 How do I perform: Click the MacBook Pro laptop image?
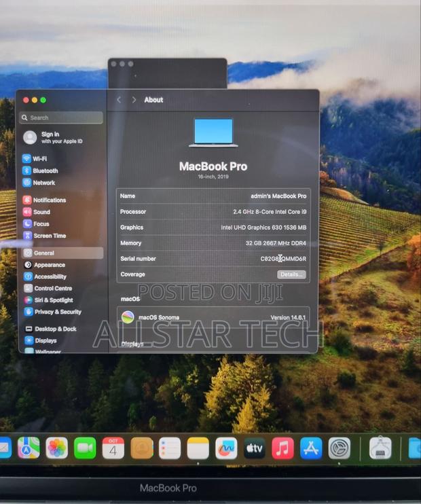tap(213, 132)
